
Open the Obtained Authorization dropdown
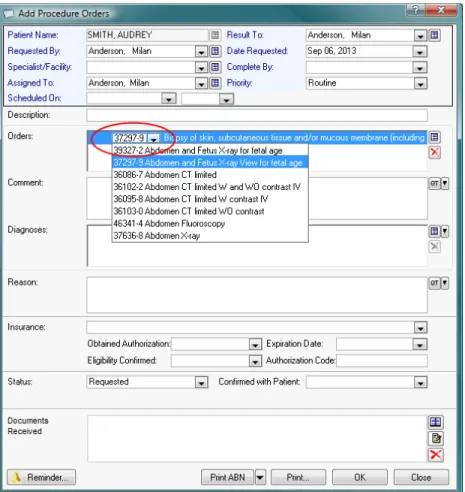(255, 344)
